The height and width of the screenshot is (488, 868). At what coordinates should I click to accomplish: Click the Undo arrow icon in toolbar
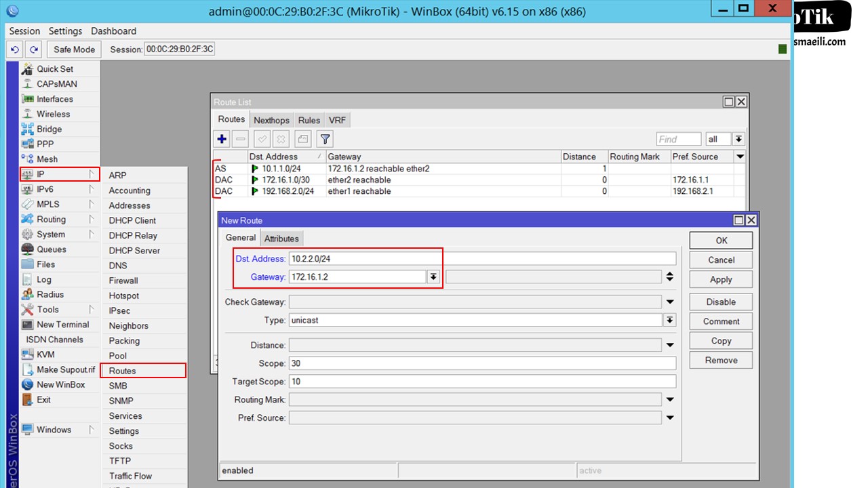pyautogui.click(x=15, y=49)
